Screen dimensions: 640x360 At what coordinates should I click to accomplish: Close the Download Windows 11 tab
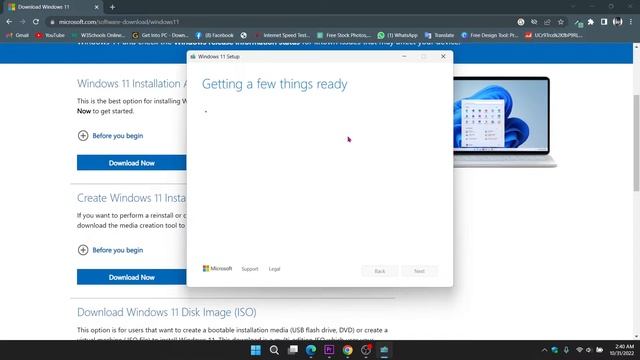pos(96,7)
